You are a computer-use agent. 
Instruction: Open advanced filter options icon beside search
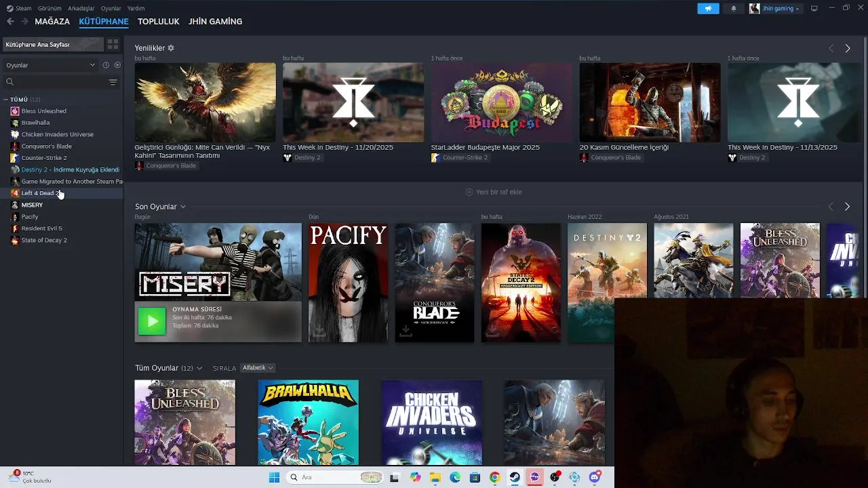click(113, 82)
